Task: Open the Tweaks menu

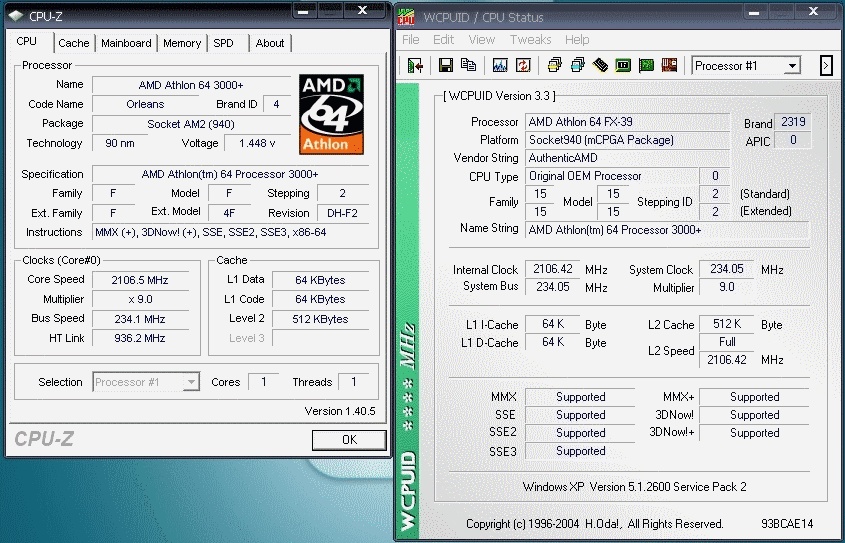Action: click(x=530, y=40)
